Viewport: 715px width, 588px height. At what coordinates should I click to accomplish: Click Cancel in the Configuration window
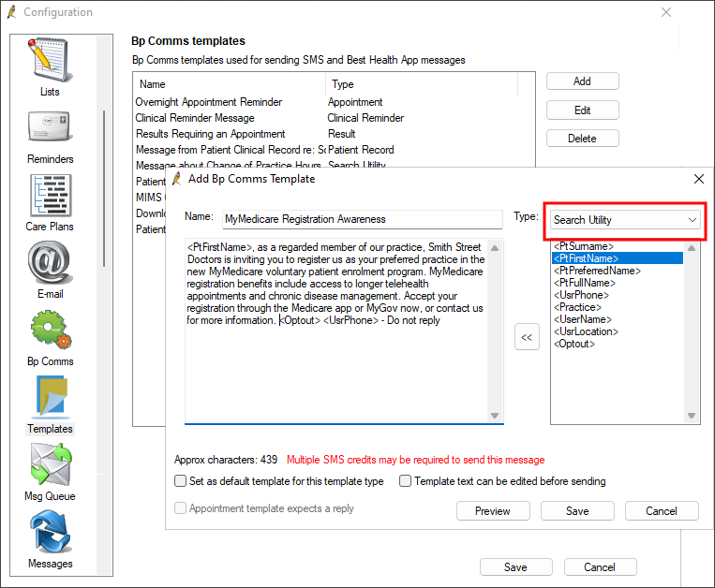(600, 567)
